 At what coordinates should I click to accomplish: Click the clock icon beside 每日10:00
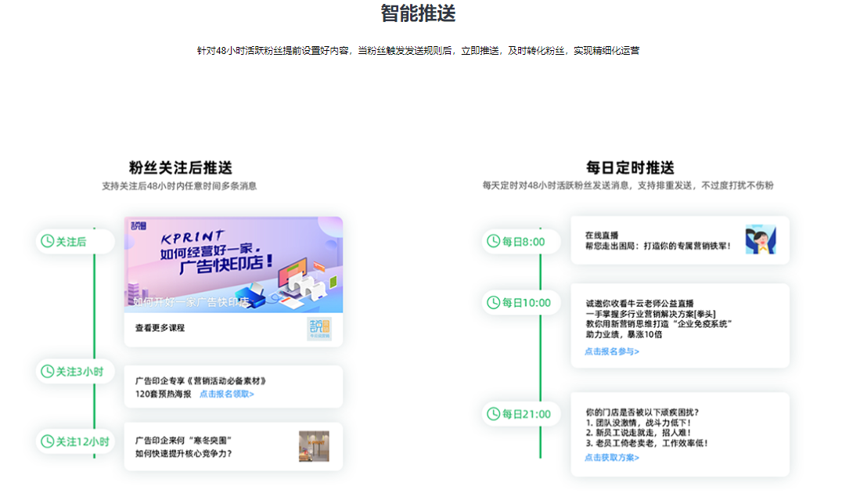(493, 302)
